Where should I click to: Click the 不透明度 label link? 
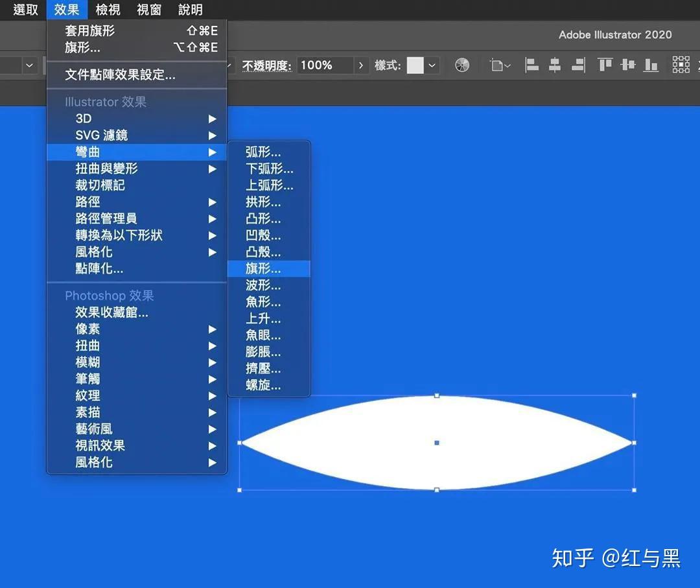click(x=267, y=65)
